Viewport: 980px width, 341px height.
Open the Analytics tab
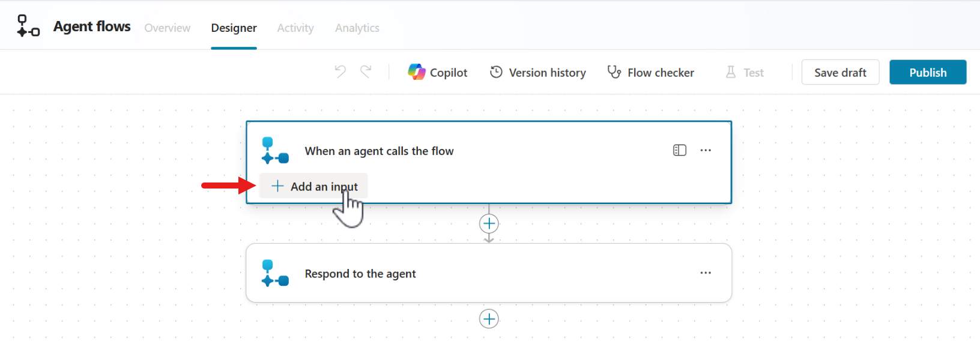pyautogui.click(x=357, y=28)
